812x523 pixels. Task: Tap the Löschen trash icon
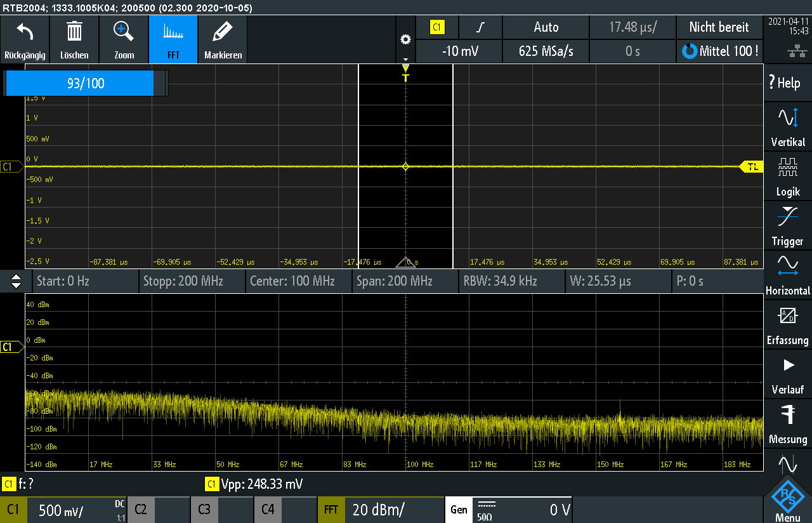[x=74, y=39]
